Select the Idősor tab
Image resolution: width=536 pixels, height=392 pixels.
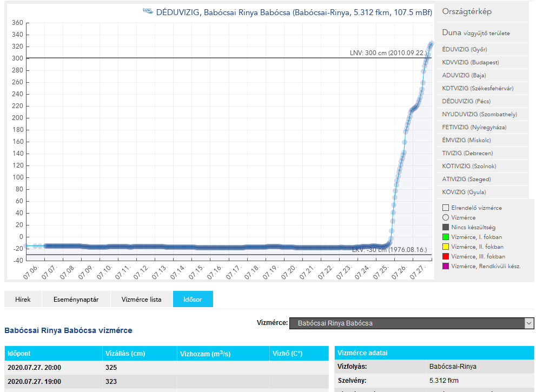pyautogui.click(x=193, y=299)
